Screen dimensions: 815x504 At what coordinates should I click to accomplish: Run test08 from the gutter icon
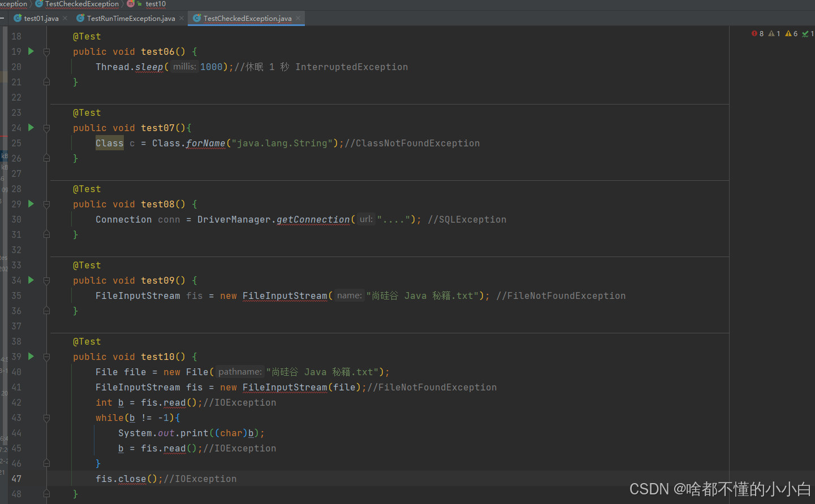pos(31,204)
